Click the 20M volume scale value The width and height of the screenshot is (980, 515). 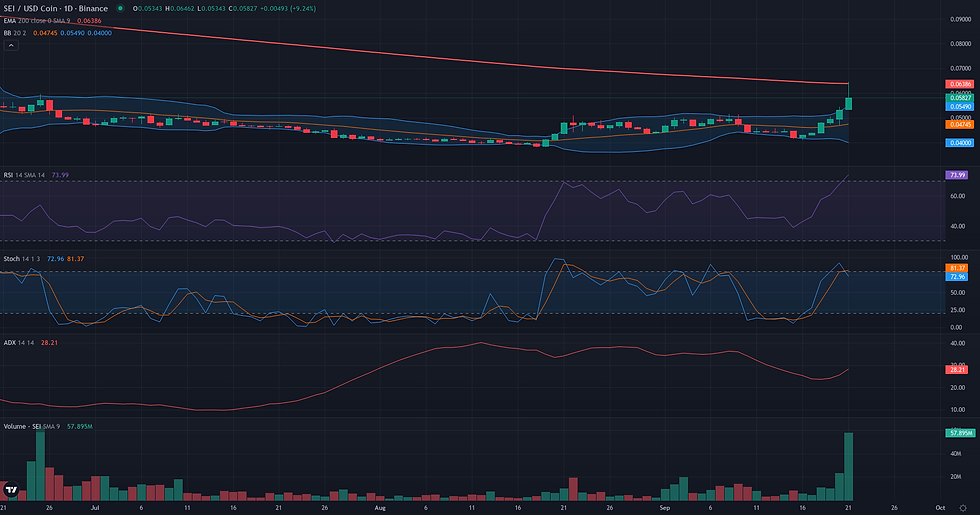(x=956, y=476)
